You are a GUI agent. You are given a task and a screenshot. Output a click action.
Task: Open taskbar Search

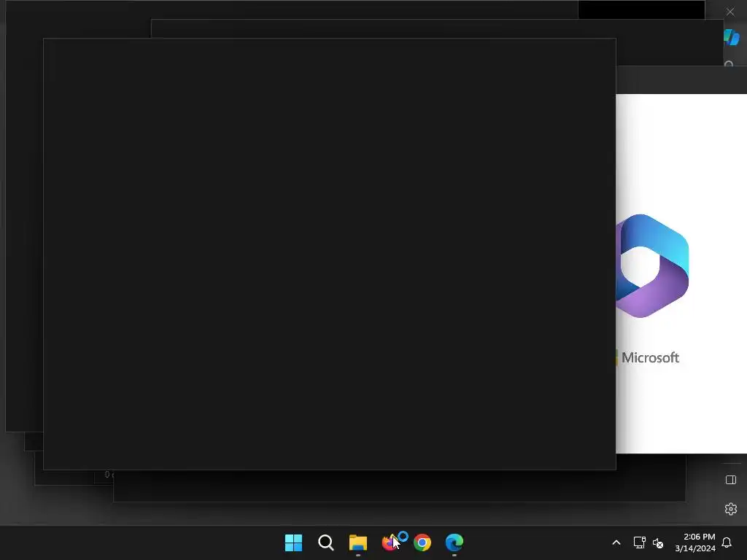tap(326, 542)
